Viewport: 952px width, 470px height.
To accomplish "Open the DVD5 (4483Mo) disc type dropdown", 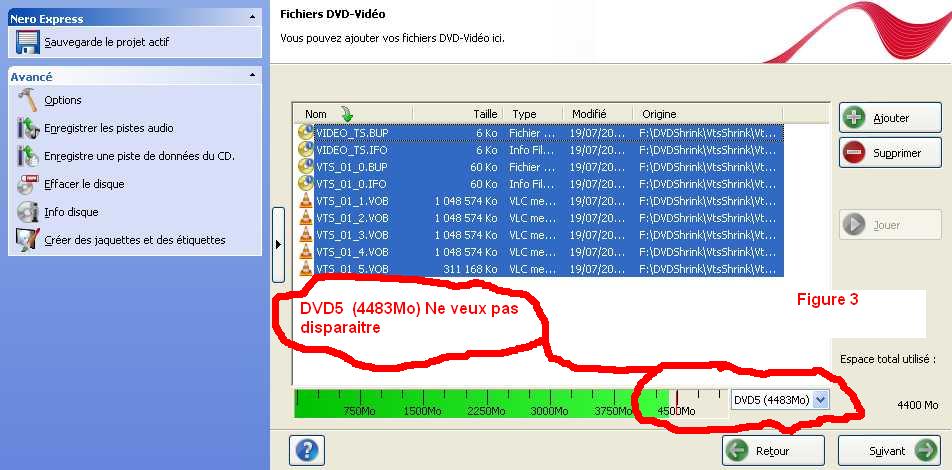I will (821, 400).
